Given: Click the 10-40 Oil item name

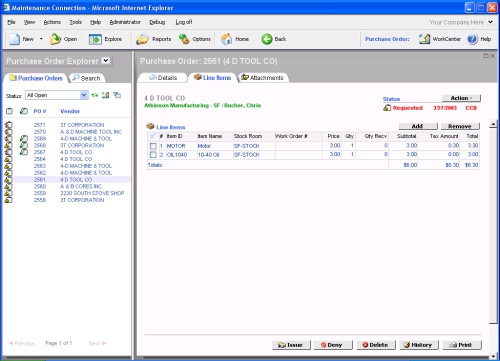Looking at the screenshot, I should pyautogui.click(x=208, y=155).
